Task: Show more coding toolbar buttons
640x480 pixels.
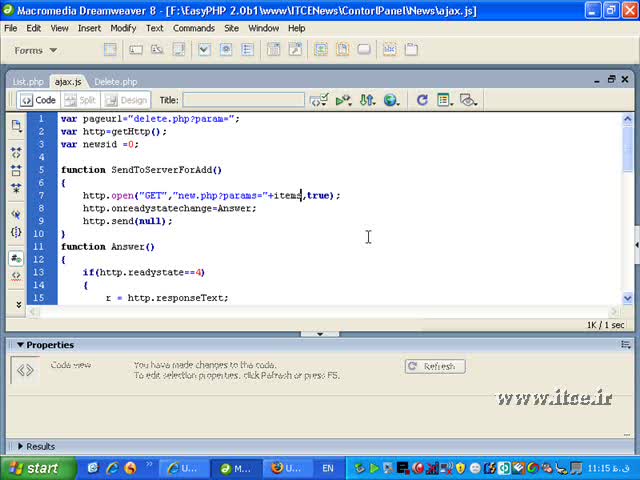Action: 18,304
